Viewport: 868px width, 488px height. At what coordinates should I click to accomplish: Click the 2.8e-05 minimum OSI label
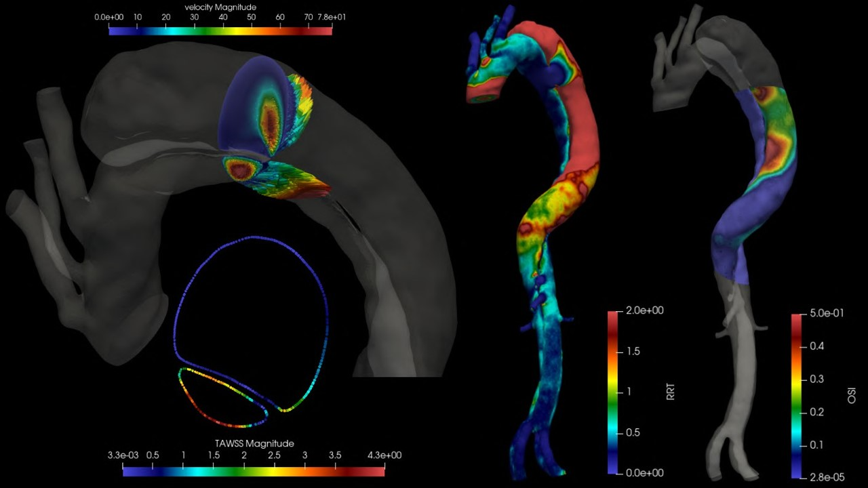(x=827, y=478)
